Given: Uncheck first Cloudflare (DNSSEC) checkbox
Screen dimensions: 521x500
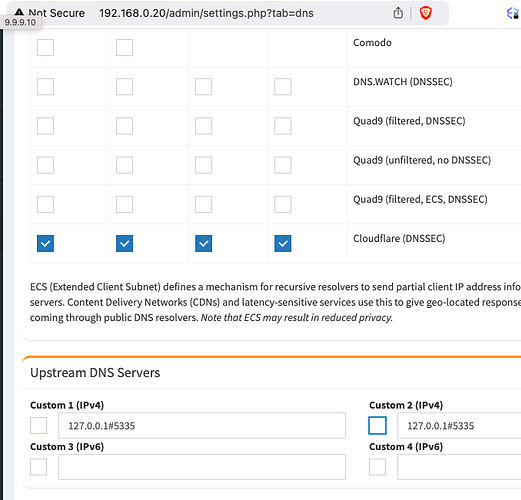Looking at the screenshot, I should 45,243.
